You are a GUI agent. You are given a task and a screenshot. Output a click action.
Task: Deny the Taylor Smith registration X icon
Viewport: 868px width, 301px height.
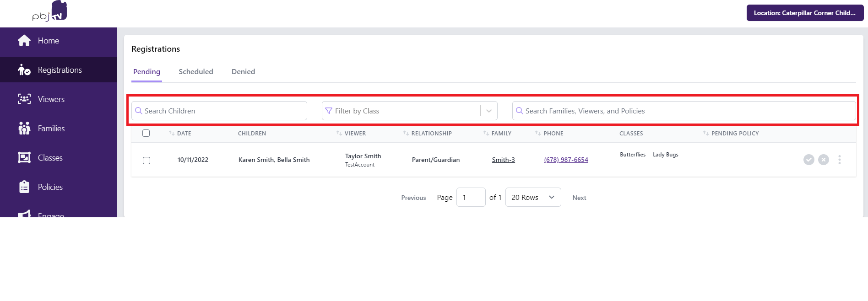coord(824,160)
